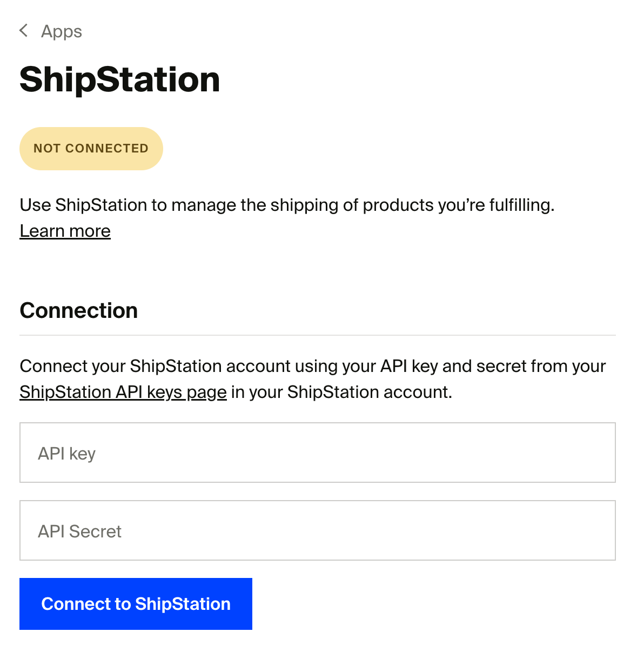Follow the underlined Learn more hyperlink
Viewport: 644px width, 665px height.
[x=65, y=231]
